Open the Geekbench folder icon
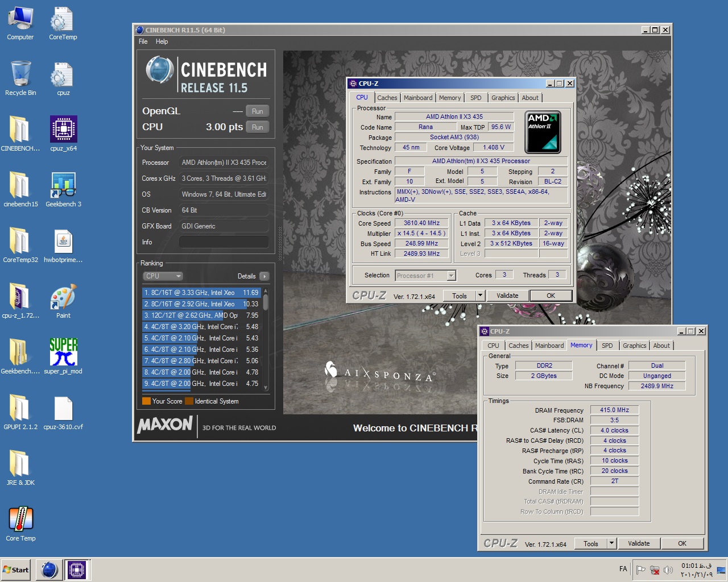The image size is (728, 582). (x=20, y=357)
